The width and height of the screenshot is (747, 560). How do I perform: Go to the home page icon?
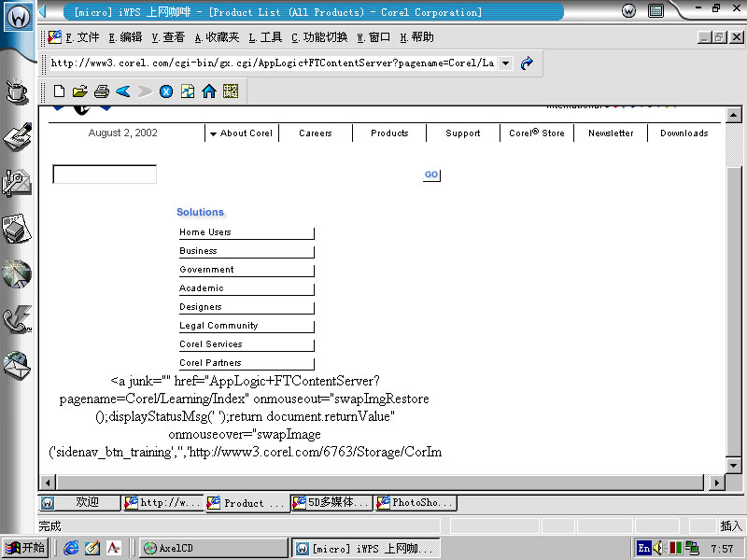tap(208, 91)
